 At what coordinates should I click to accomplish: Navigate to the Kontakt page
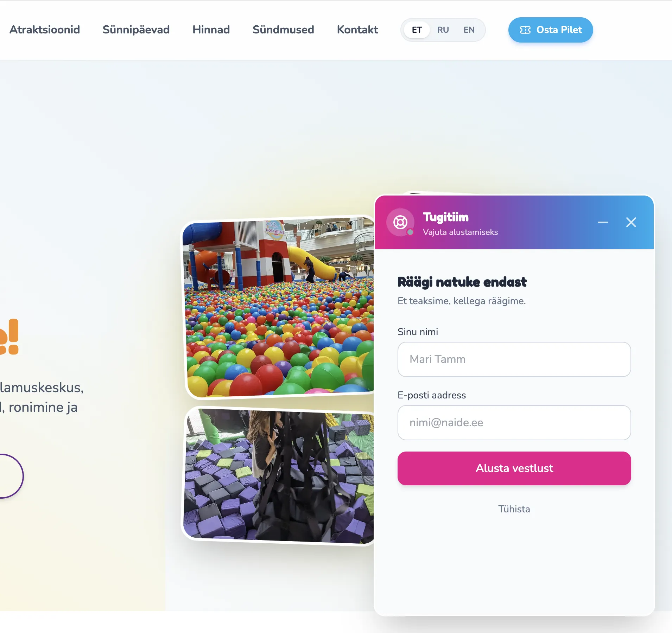357,30
